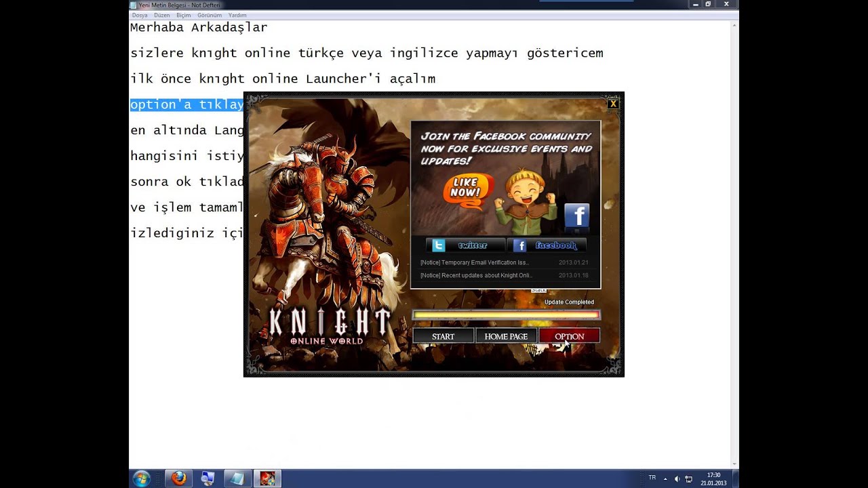868x488 pixels.
Task: Click line 'ilk önce knıght online Launcher'i açalım'
Action: click(283, 79)
